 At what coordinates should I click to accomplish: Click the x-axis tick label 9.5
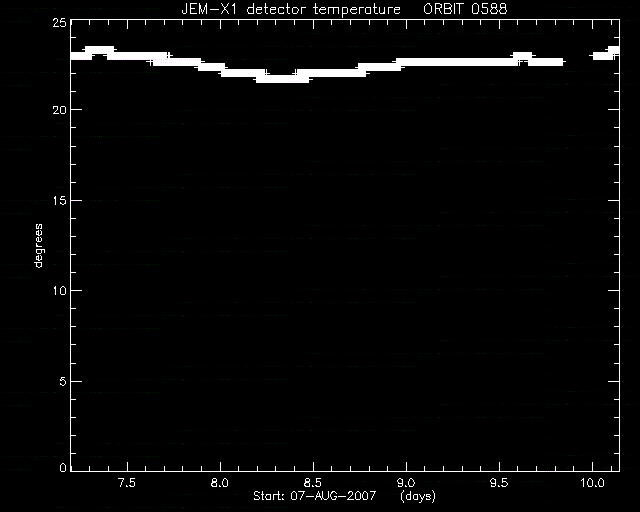tap(499, 483)
